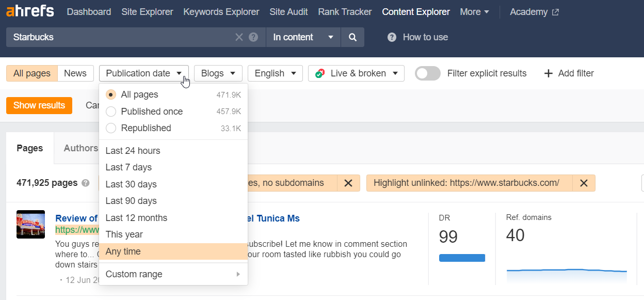
Task: Click Add filter
Action: [569, 73]
